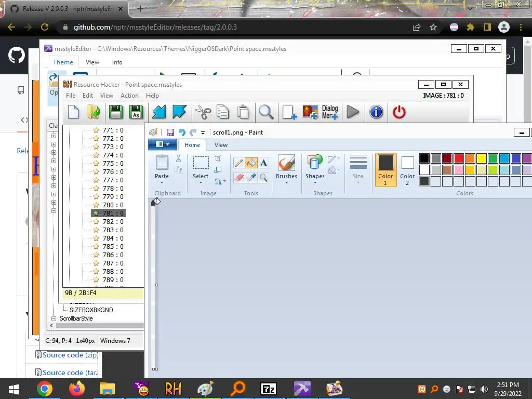Switch to Info tab in msstyleEditor
This screenshot has width=532, height=399.
click(117, 62)
